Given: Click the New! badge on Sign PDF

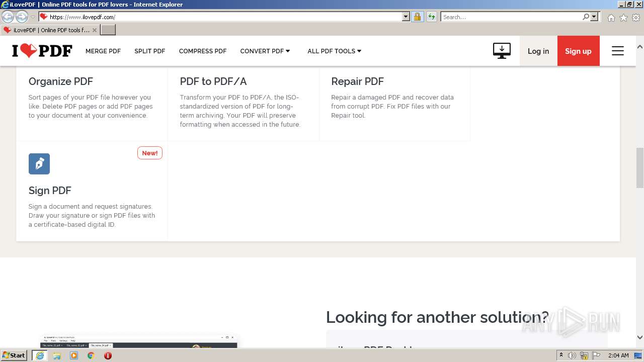Looking at the screenshot, I should coord(150,153).
